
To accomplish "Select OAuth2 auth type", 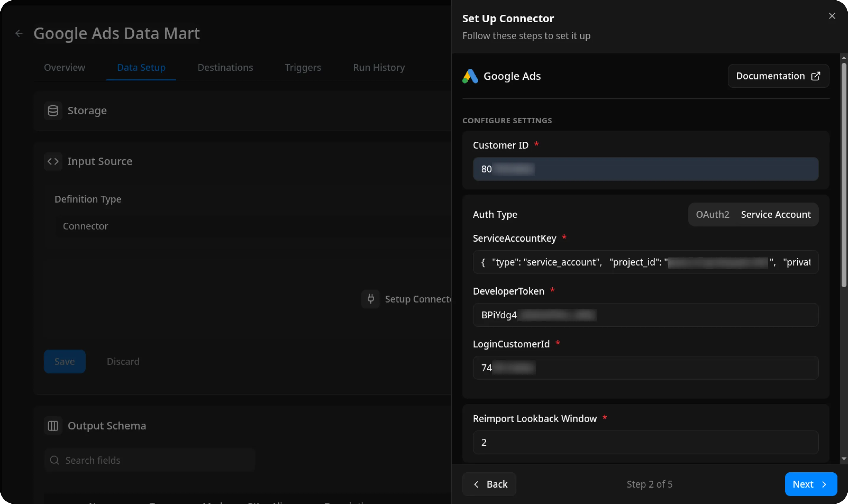I will point(712,215).
